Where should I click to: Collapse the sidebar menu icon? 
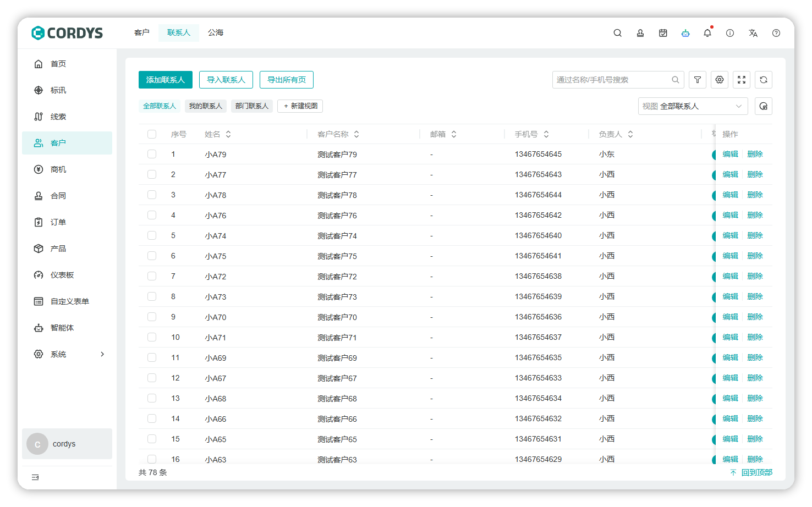click(35, 477)
